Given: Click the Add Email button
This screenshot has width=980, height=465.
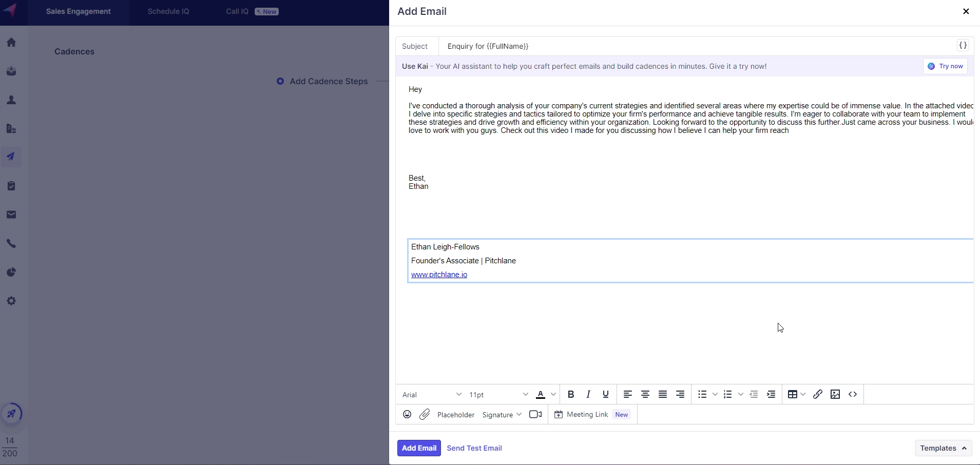Looking at the screenshot, I should (419, 448).
